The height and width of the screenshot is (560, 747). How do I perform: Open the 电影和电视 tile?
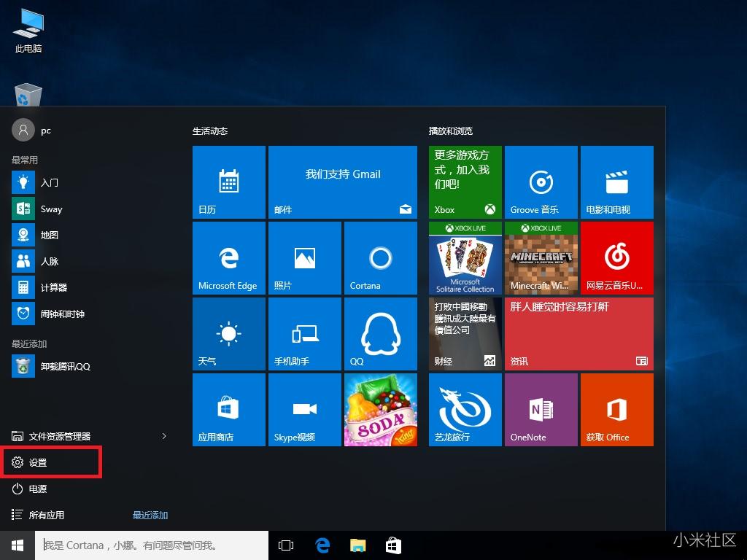pos(616,182)
